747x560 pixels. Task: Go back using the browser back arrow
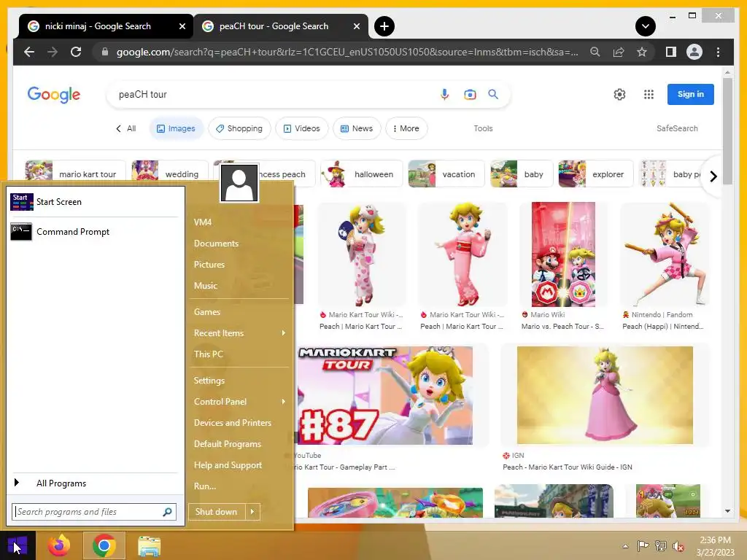coord(29,52)
